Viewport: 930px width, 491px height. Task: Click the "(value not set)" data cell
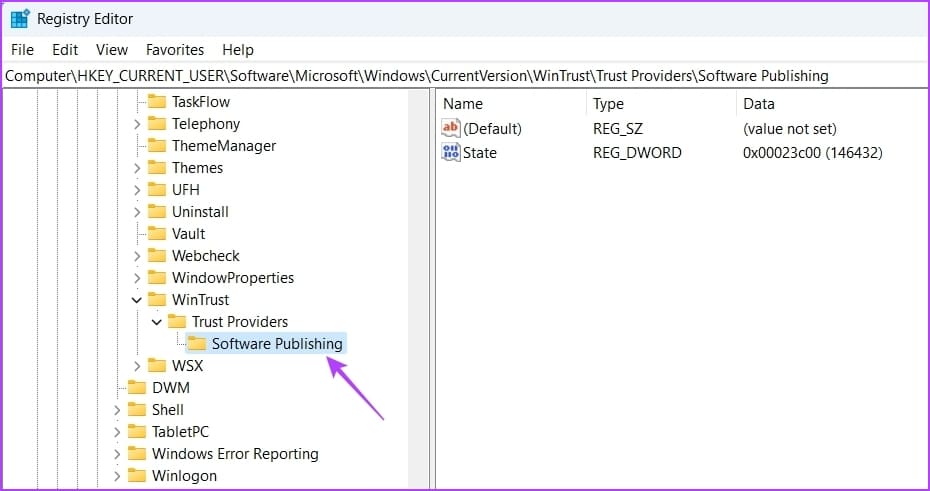click(x=789, y=128)
